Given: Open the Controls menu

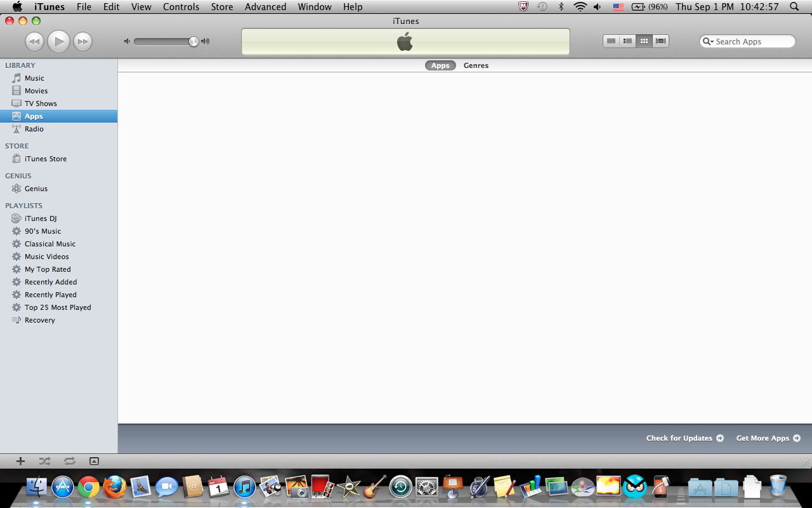Looking at the screenshot, I should pyautogui.click(x=181, y=7).
